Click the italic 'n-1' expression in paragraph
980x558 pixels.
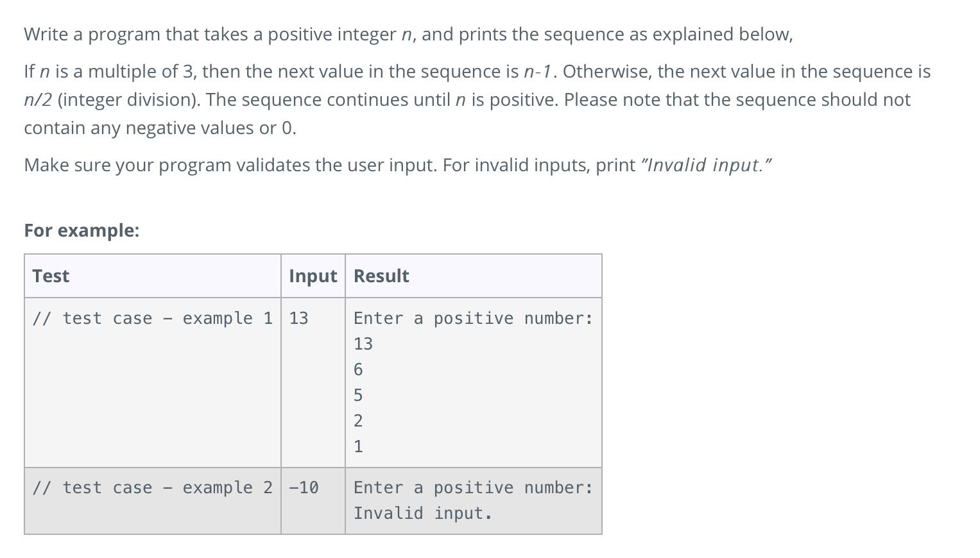pyautogui.click(x=538, y=71)
